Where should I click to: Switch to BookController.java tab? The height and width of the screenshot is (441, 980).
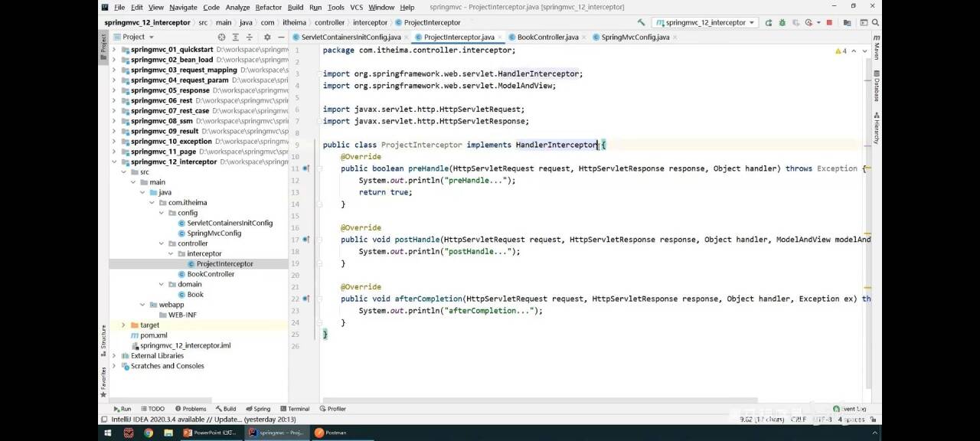(547, 37)
